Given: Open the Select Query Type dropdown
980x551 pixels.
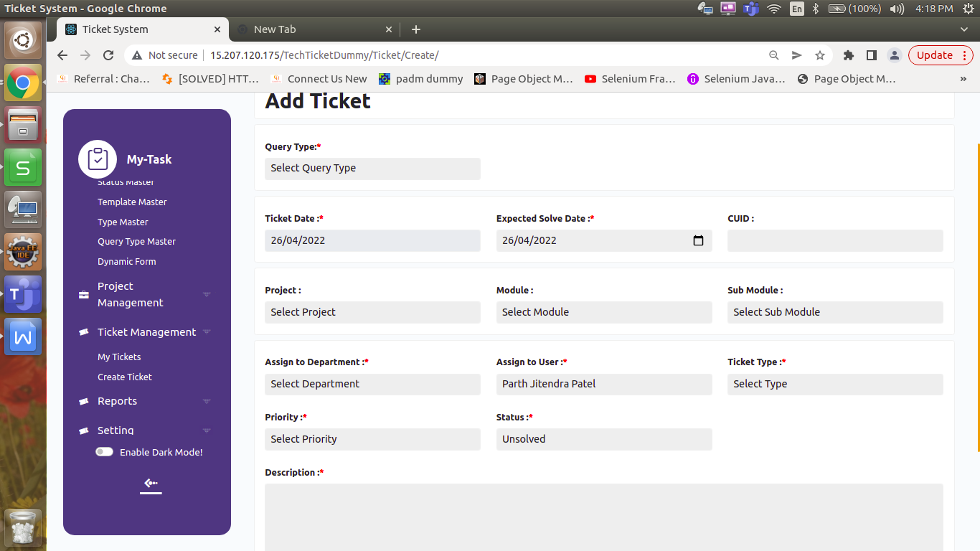Looking at the screenshot, I should pos(372,169).
